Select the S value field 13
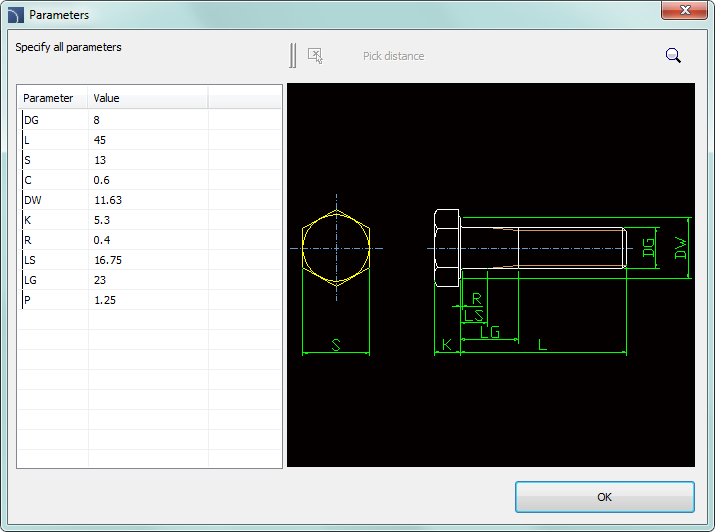 click(147, 160)
